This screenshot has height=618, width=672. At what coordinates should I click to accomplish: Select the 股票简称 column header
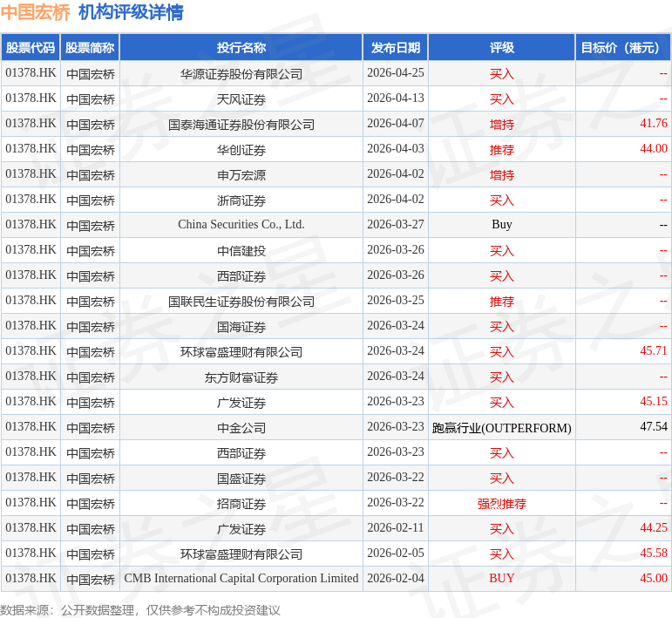point(90,48)
